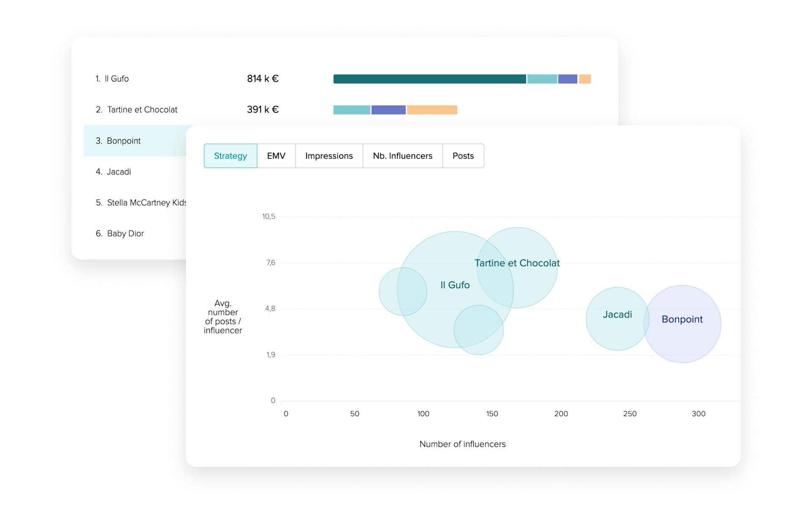Click orange segment of Tartine et Chocolat bar
812x523 pixels.
point(431,110)
